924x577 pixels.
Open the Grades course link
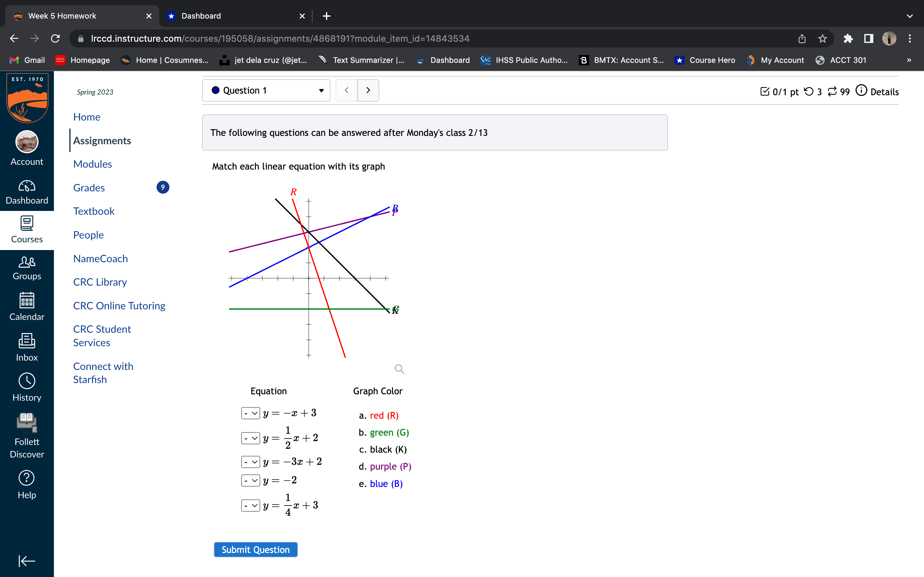89,188
